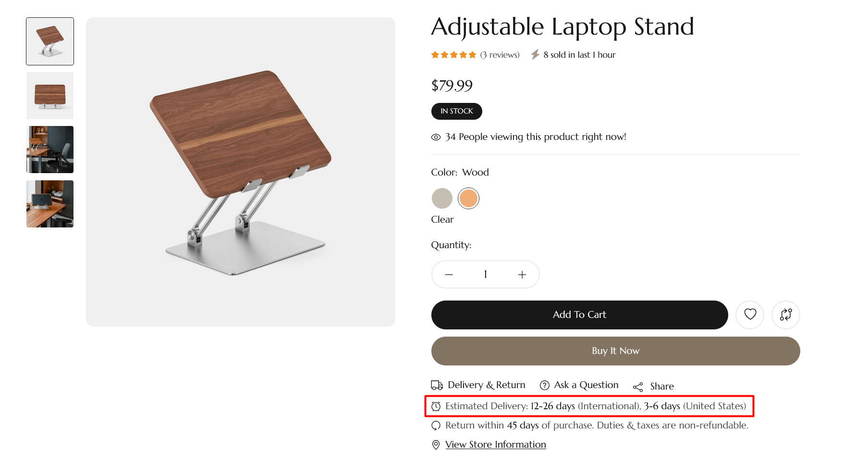Select first thumbnail of angled stand
Viewport: 868px width, 465px height.
pos(50,41)
